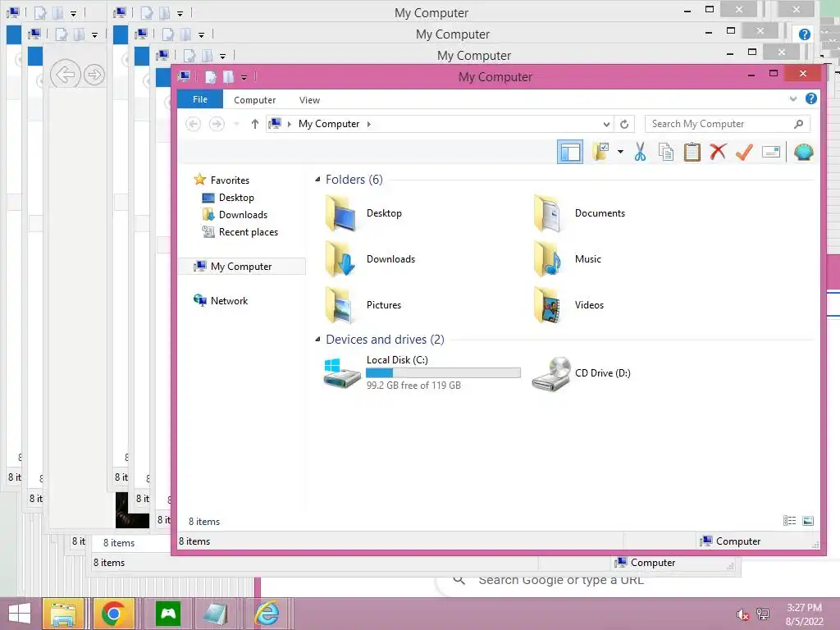Select the Pictures folder icon
Viewport: 840px width, 630px height.
[340, 305]
